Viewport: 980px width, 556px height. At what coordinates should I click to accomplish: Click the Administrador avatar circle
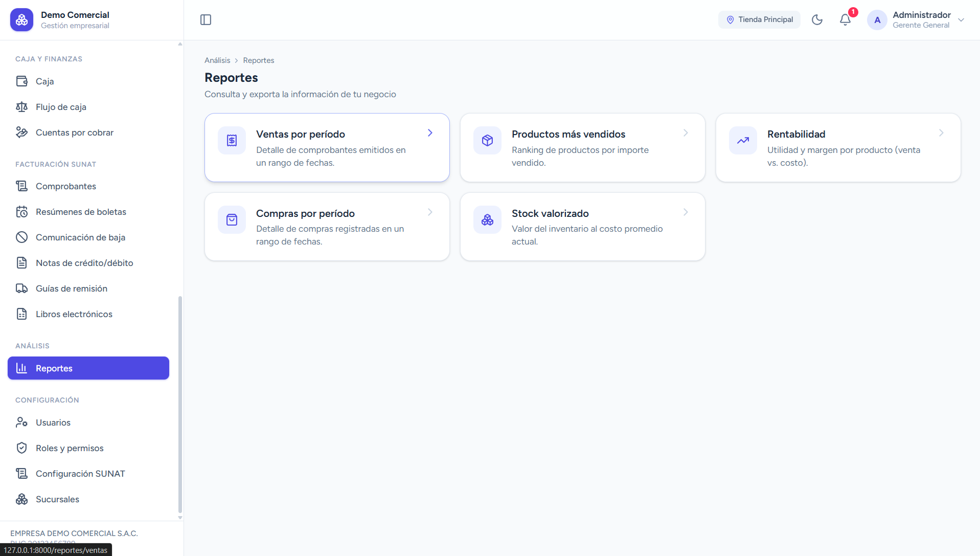877,20
